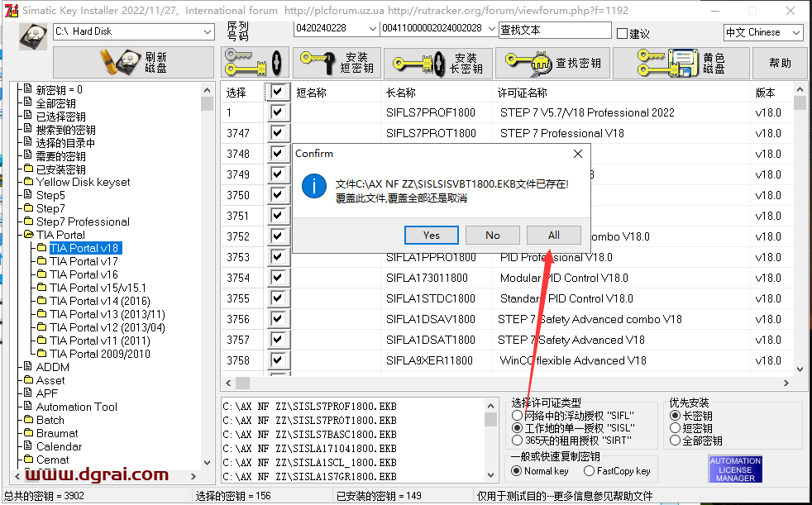This screenshot has height=505, width=812.
Task: Sort by 版本 column header
Action: pyautogui.click(x=766, y=93)
